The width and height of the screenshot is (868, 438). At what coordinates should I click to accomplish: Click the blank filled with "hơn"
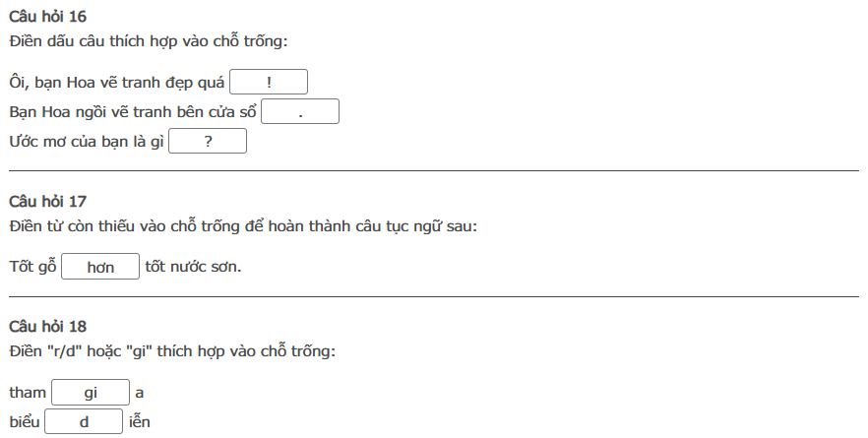click(100, 268)
